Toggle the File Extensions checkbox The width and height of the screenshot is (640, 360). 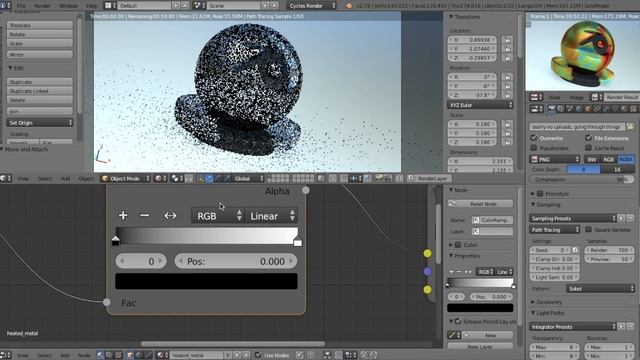tap(588, 138)
